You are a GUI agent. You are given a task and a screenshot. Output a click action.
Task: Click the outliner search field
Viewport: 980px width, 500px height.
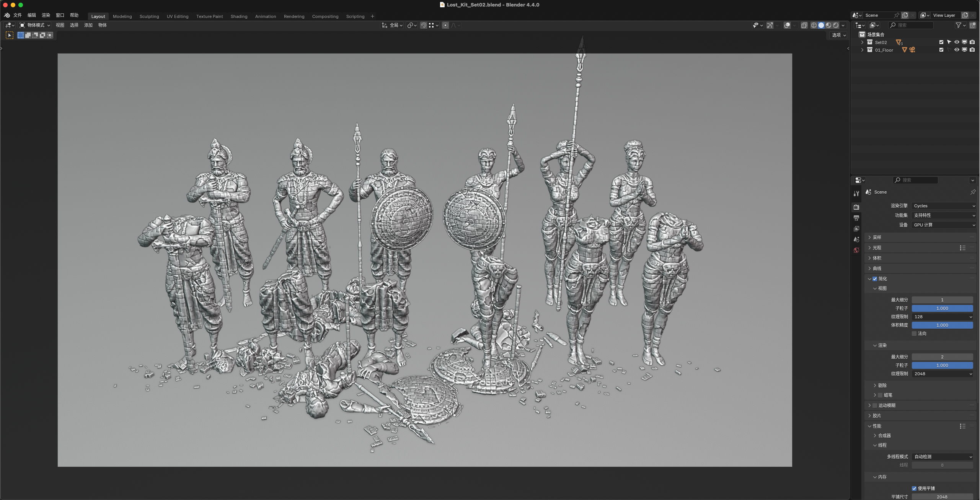(x=912, y=25)
